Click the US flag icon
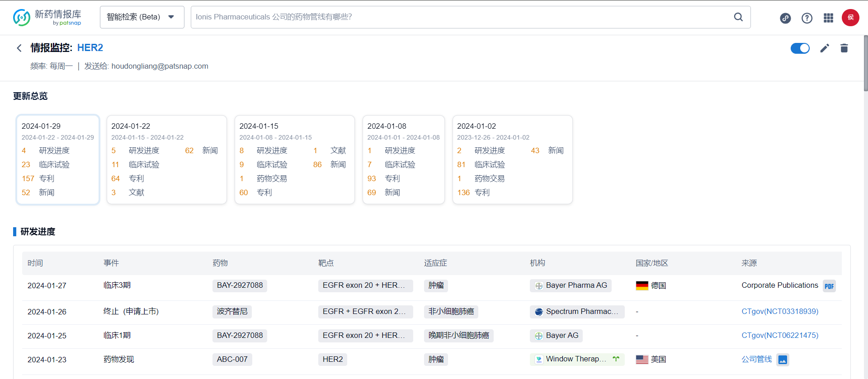 coord(642,360)
